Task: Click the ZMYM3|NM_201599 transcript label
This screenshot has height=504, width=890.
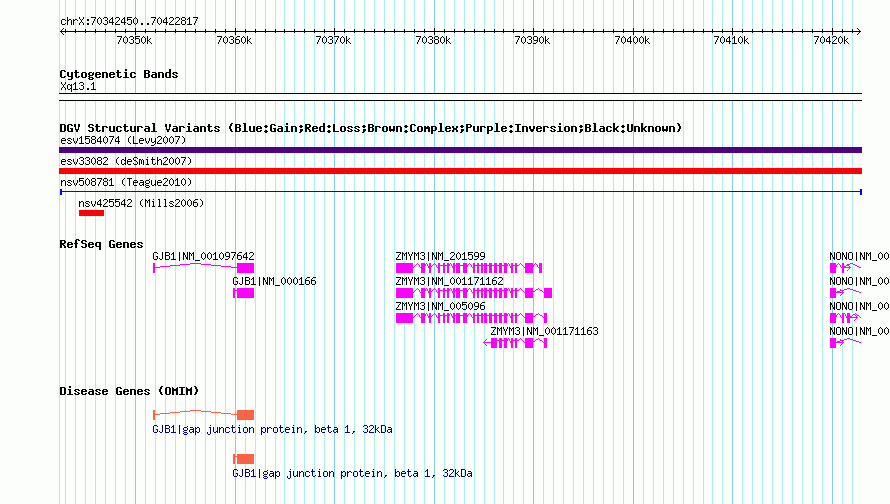Action: [440, 257]
